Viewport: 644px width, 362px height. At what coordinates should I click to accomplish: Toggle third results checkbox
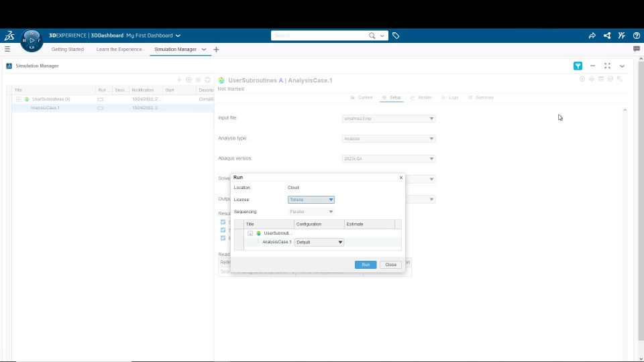pyautogui.click(x=223, y=238)
